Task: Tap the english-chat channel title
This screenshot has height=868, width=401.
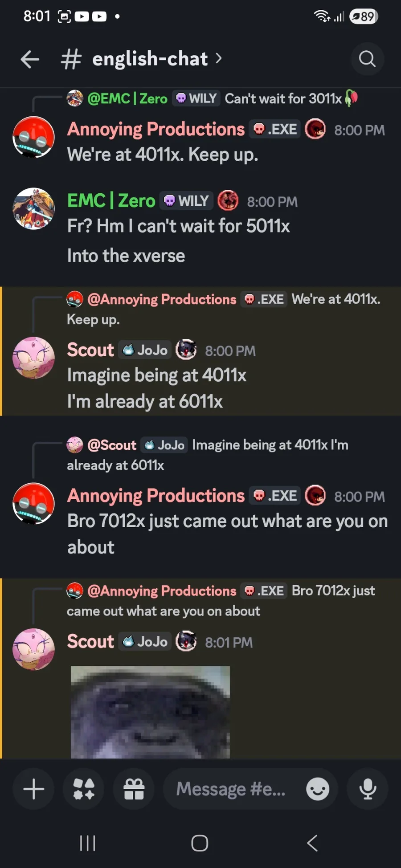Action: pyautogui.click(x=150, y=59)
